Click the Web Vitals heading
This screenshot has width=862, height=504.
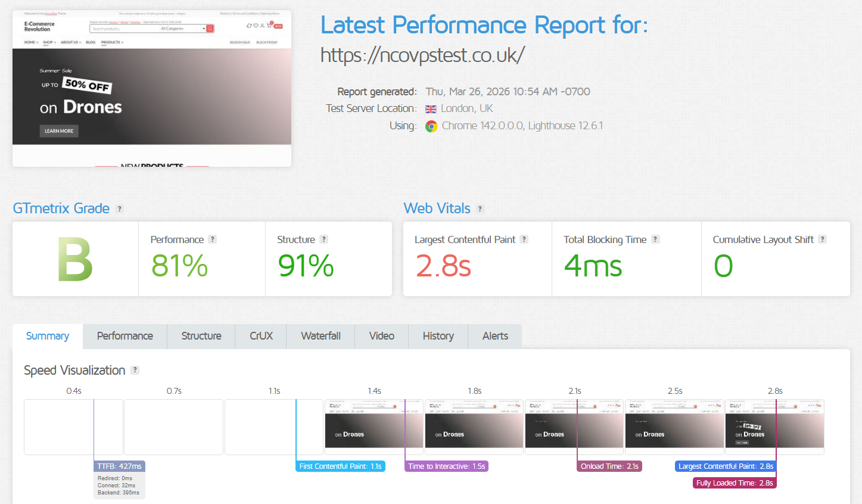pos(437,209)
